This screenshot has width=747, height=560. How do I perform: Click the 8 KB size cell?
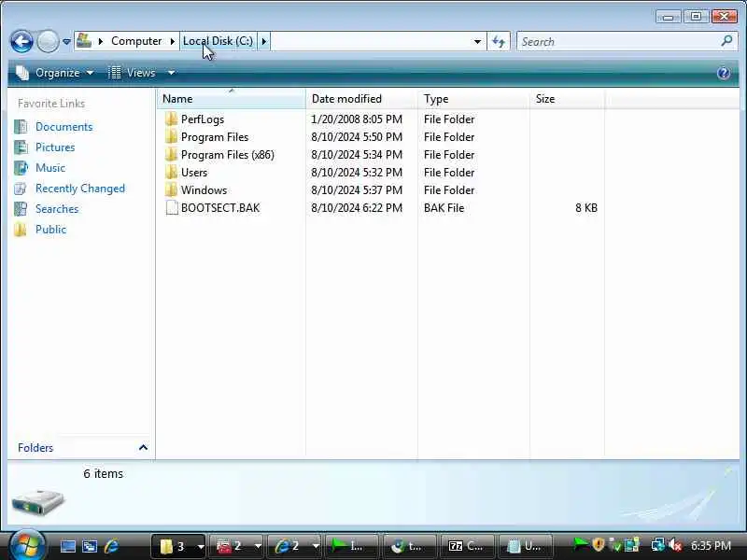586,207
